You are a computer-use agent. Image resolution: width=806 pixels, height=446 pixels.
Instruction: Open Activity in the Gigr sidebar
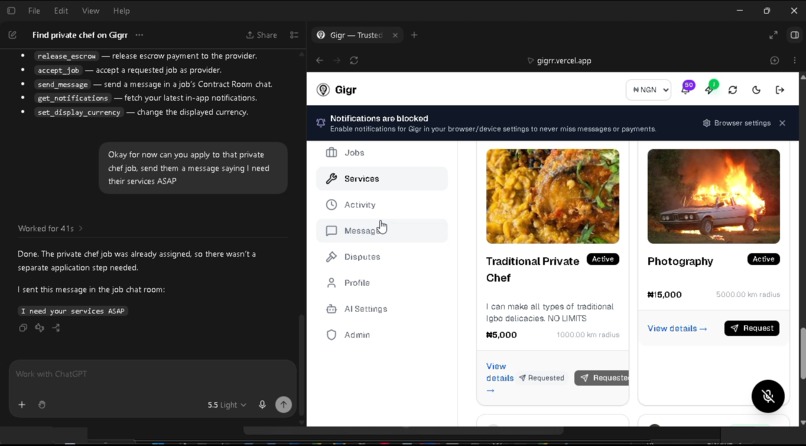[x=381, y=205]
